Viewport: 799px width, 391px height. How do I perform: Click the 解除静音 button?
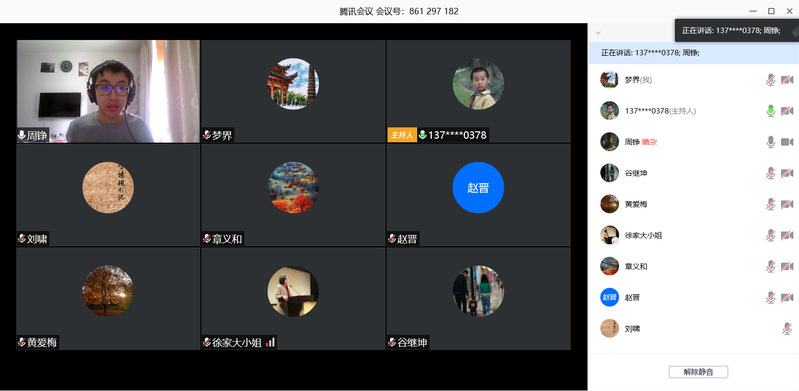coord(698,372)
